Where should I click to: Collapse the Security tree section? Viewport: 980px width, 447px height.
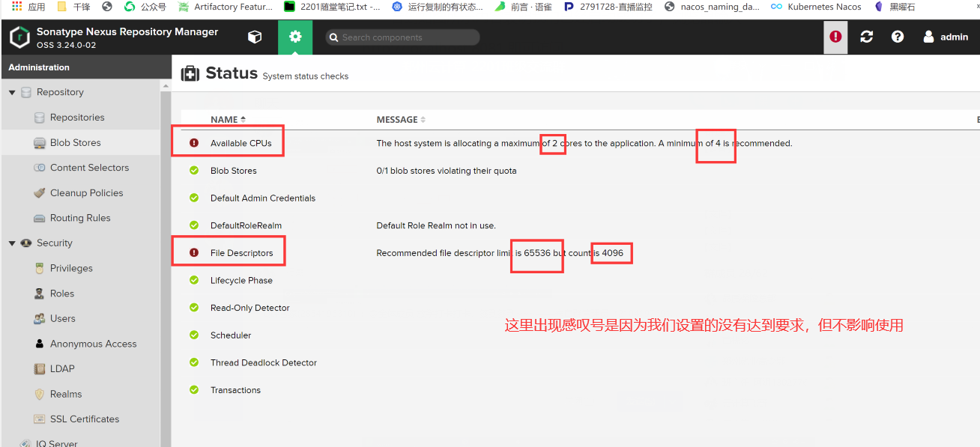click(x=12, y=243)
